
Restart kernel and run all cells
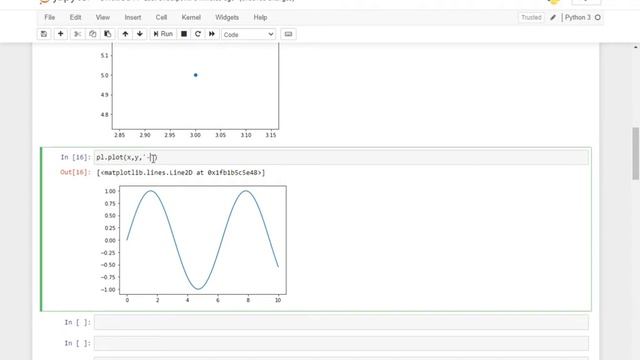[x=212, y=34]
